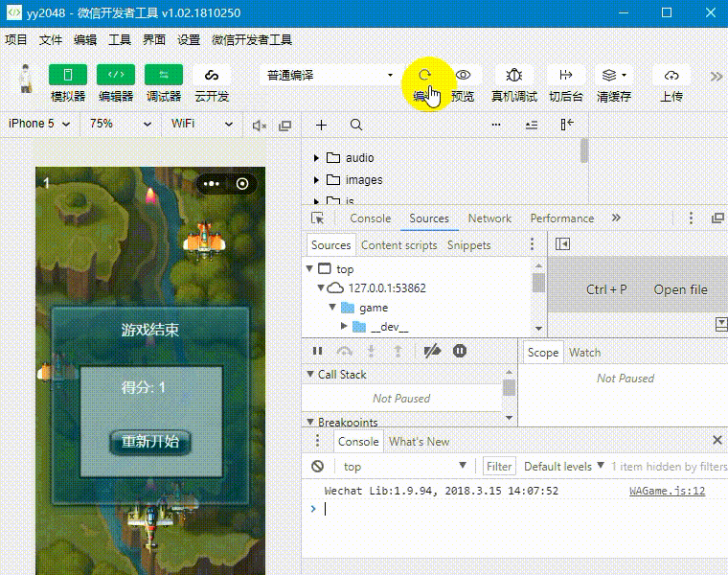Click 切后台 switch to background
The height and width of the screenshot is (575, 728).
(x=565, y=75)
